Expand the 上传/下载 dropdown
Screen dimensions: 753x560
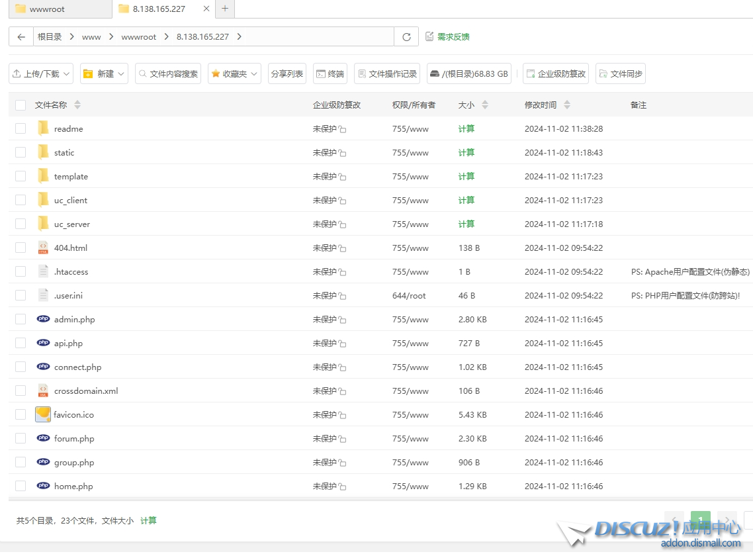(41, 74)
